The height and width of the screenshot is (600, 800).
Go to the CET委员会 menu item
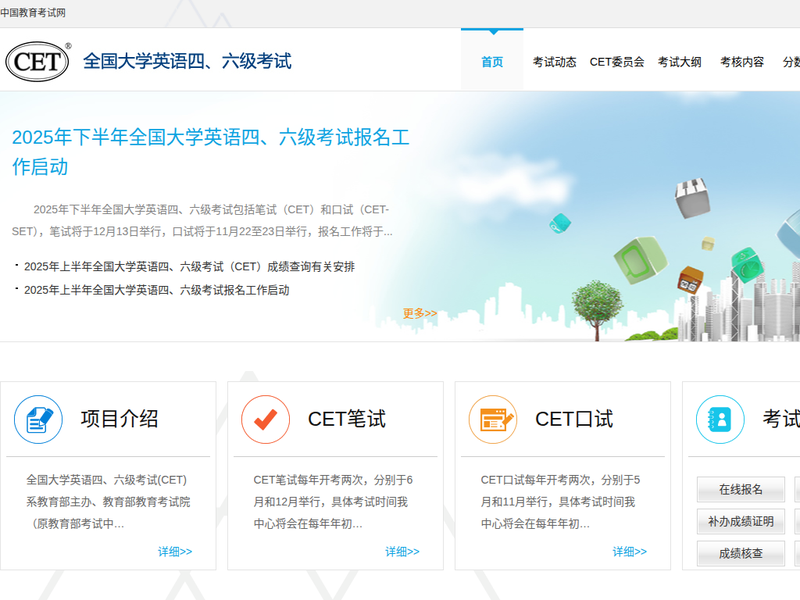coord(617,62)
